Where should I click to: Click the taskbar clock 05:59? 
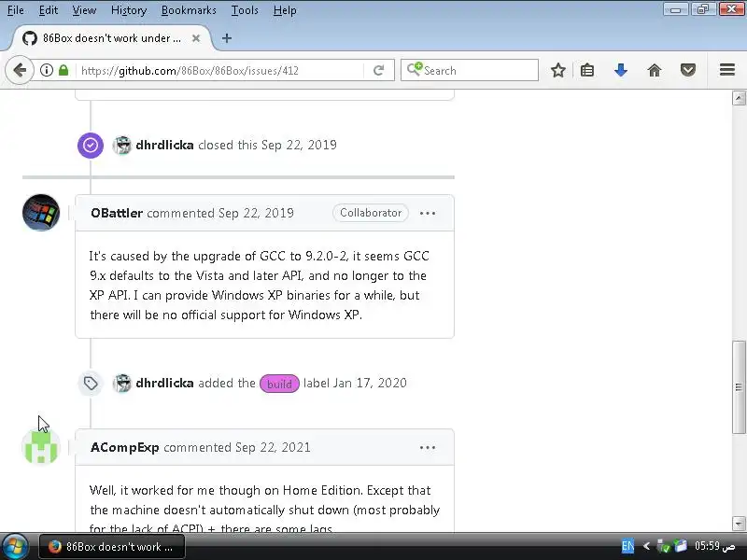714,546
